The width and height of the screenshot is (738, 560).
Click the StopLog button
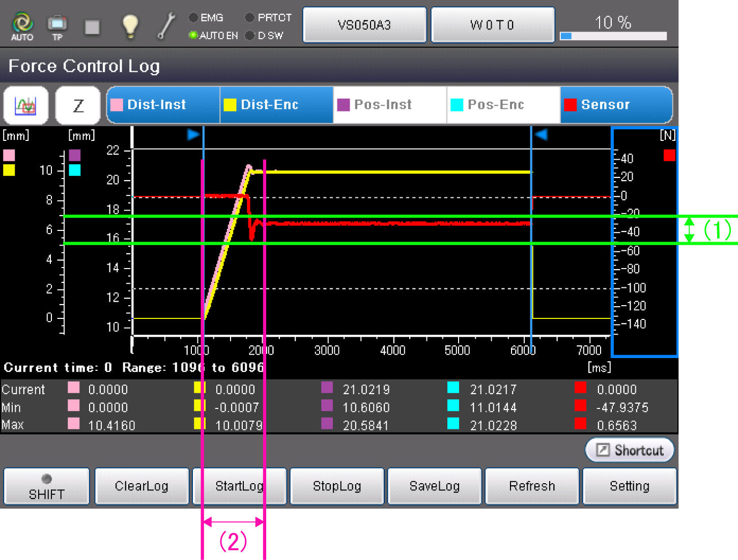coord(336,486)
